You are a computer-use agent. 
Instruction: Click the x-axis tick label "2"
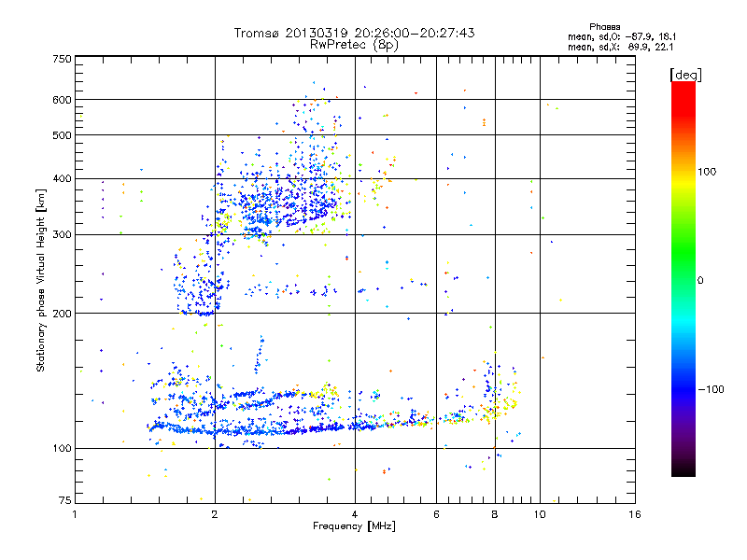coord(215,514)
